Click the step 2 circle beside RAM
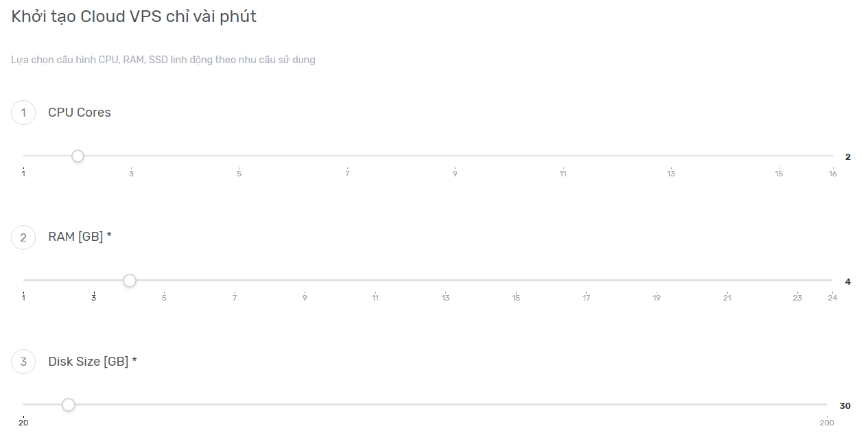The height and width of the screenshot is (446, 868). 23,237
